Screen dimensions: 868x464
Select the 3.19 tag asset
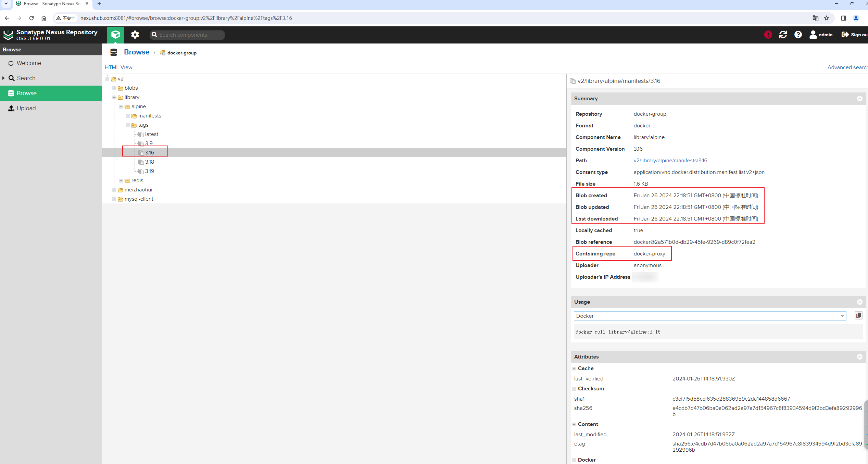(149, 171)
